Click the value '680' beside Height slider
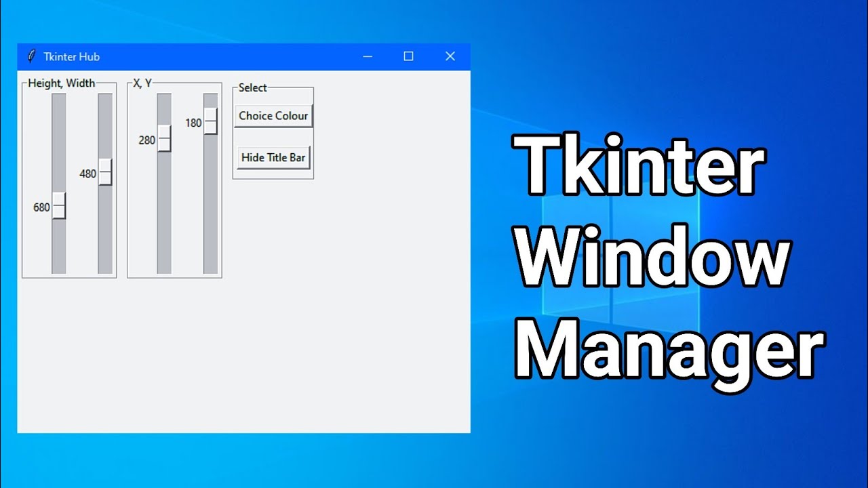The height and width of the screenshot is (488, 868). pyautogui.click(x=42, y=207)
